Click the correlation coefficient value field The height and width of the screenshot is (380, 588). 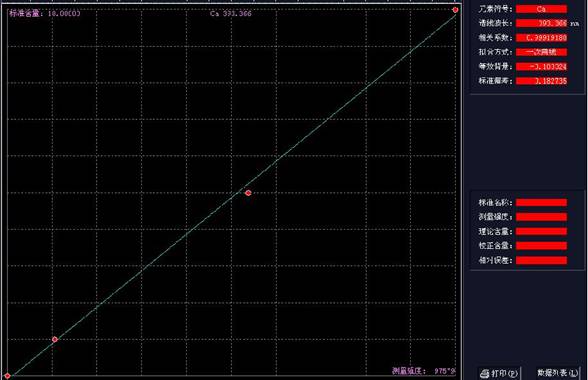(541, 38)
